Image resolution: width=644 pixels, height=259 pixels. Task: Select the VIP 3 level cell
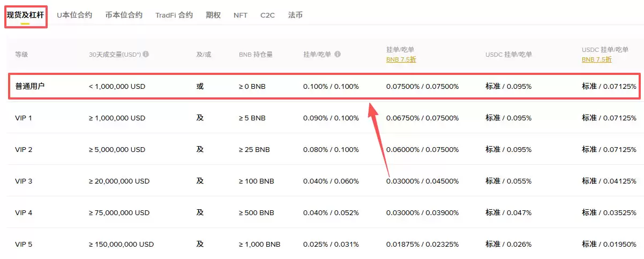tap(24, 181)
